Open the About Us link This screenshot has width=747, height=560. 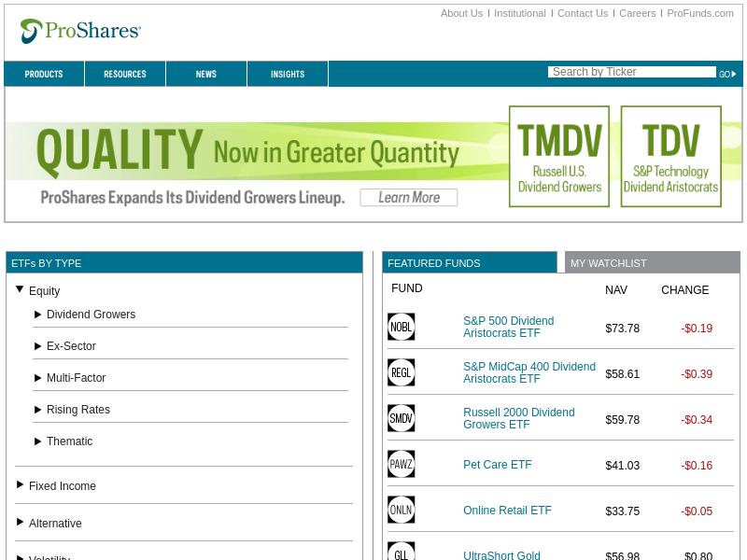[461, 13]
